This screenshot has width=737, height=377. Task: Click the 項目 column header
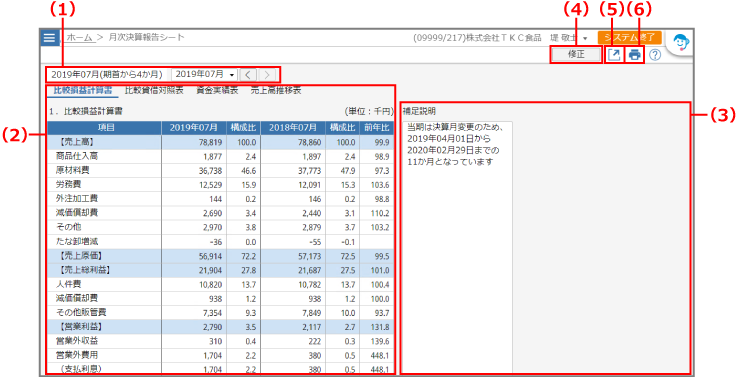click(x=104, y=128)
